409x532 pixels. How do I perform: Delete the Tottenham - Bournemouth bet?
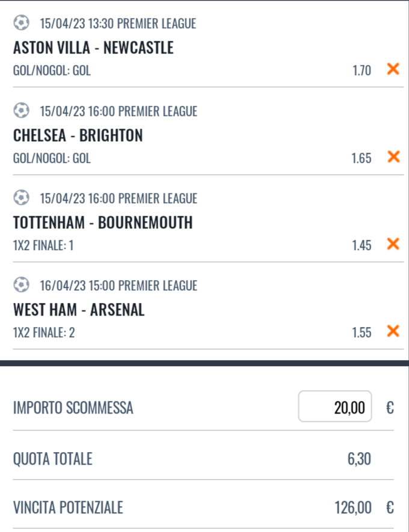(393, 244)
